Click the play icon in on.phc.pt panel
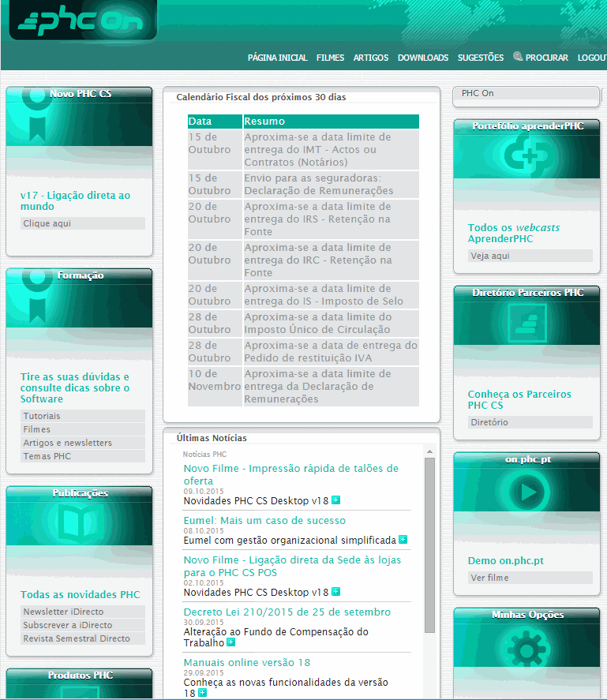Viewport: 607px width, 700px height. [527, 493]
